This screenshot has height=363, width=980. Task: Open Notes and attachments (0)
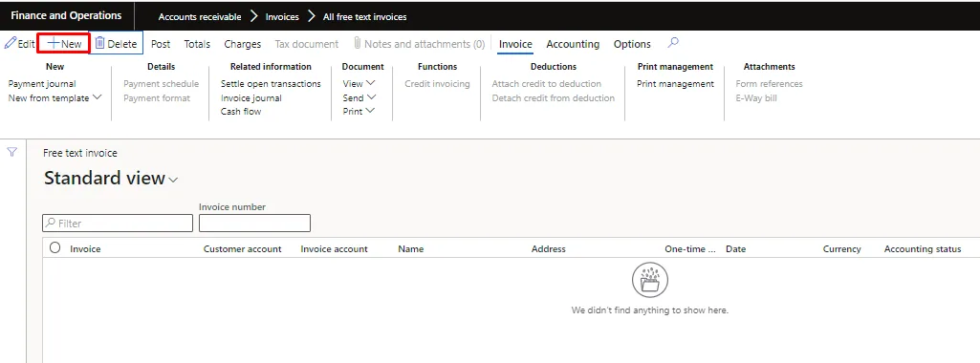419,44
